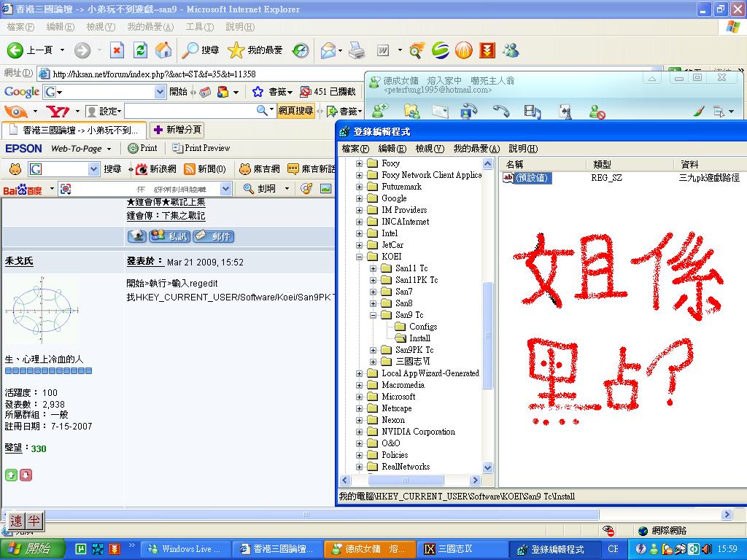Open the Baidu toolbar search dropdown arrow
Screen dimensions: 747x560
(x=226, y=189)
